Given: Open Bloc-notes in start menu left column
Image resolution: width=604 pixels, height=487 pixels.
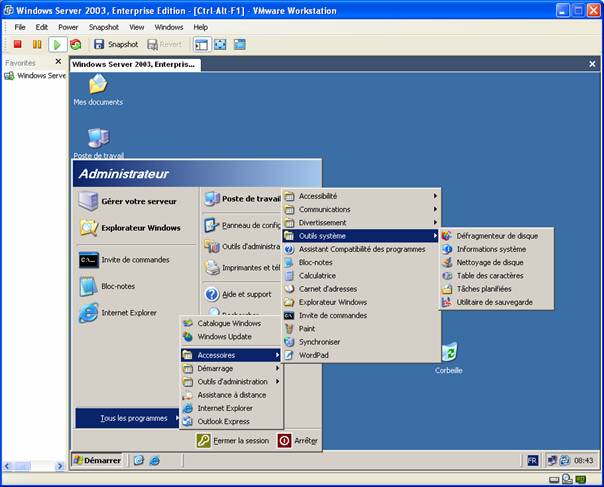Looking at the screenshot, I should 107,286.
